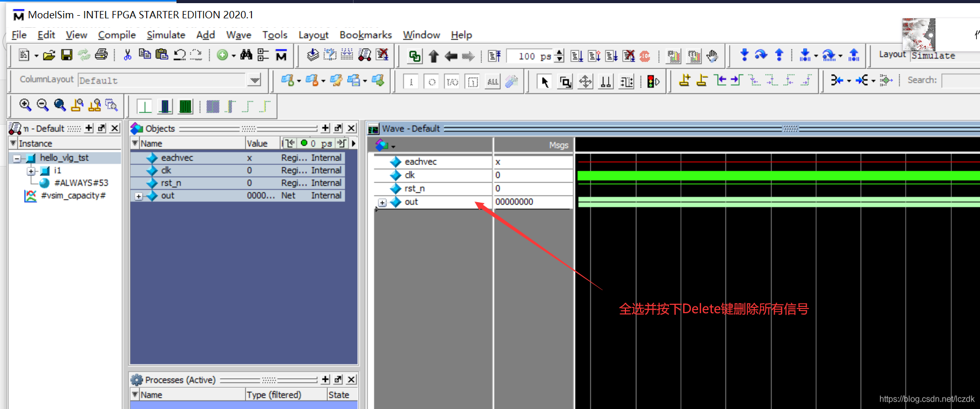Image resolution: width=980 pixels, height=409 pixels.
Task: Click the Restart simulation icon
Action: (x=494, y=56)
